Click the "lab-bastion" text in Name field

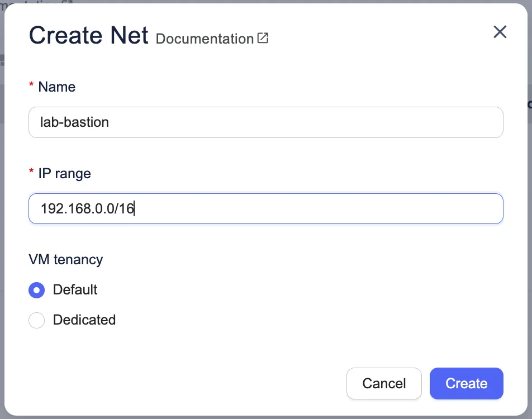[74, 122]
